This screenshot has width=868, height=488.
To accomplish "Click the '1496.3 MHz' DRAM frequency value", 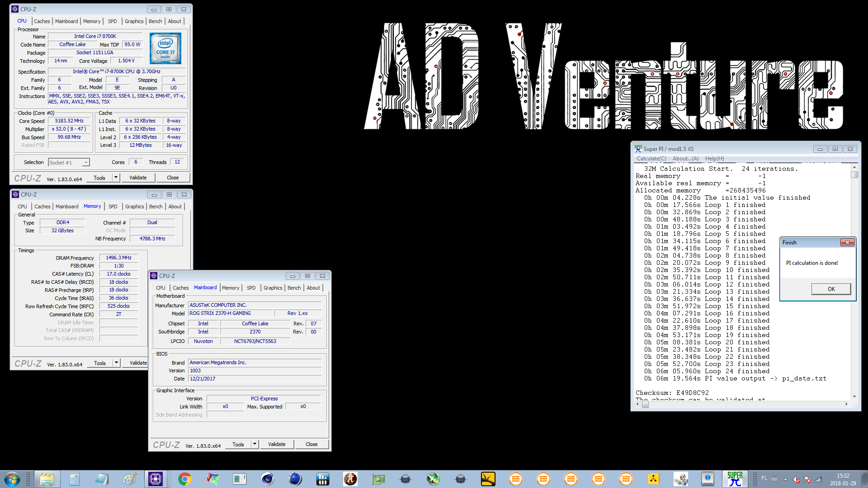I will click(x=118, y=258).
